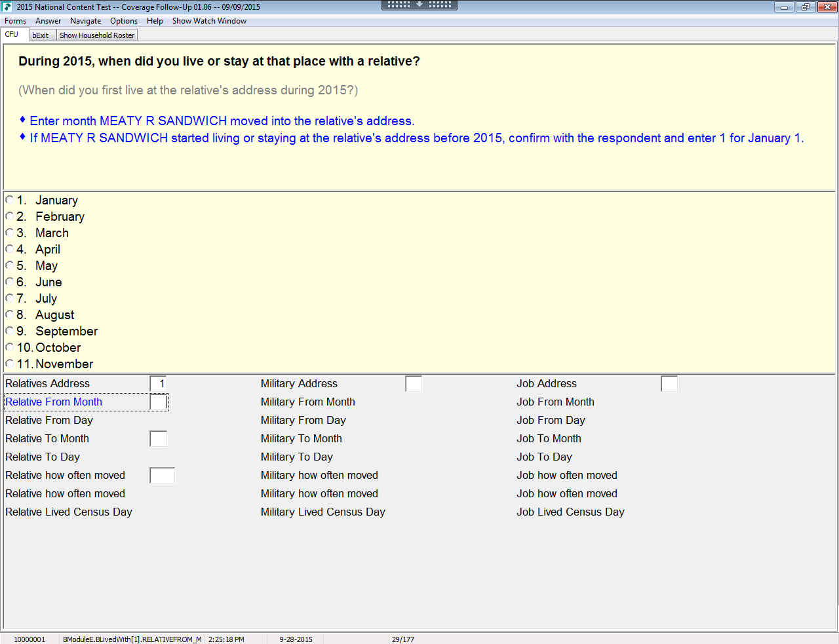Click the bold question 'During 2015, when did you live...'
Viewport: 839px width, 644px height.
(x=220, y=62)
